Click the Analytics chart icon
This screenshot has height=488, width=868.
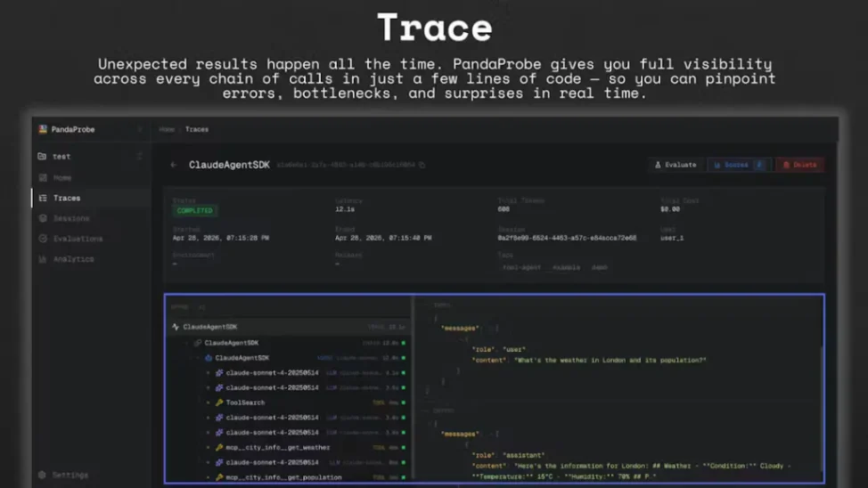click(43, 259)
